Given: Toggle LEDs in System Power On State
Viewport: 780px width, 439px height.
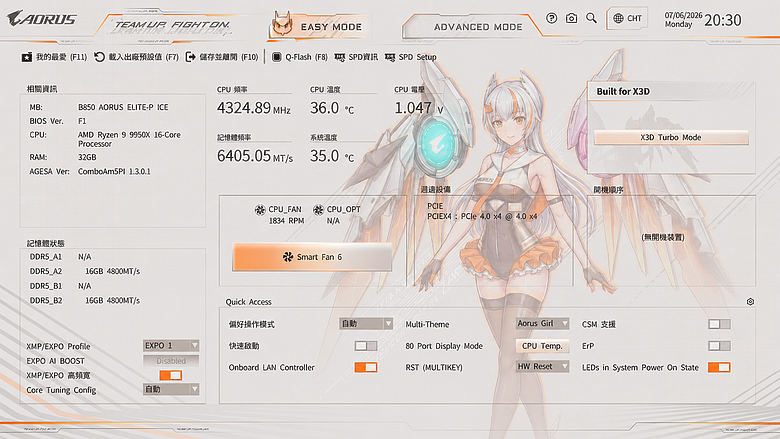Looking at the screenshot, I should (719, 367).
